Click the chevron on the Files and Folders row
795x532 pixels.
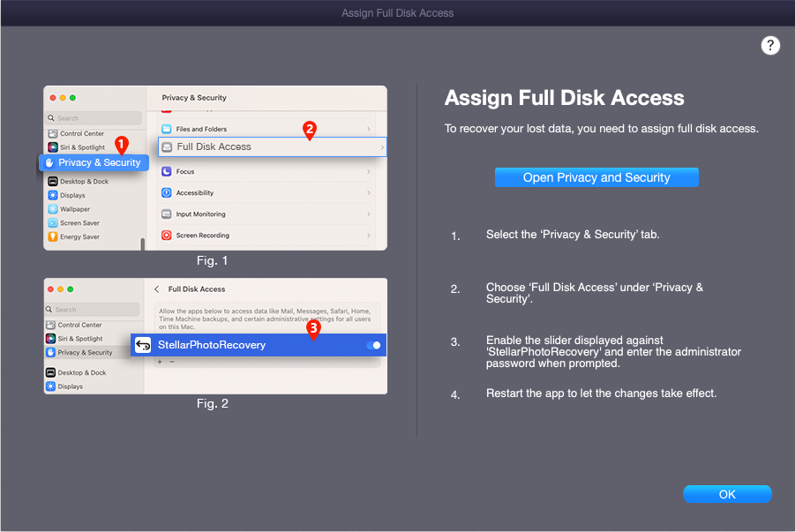click(369, 130)
